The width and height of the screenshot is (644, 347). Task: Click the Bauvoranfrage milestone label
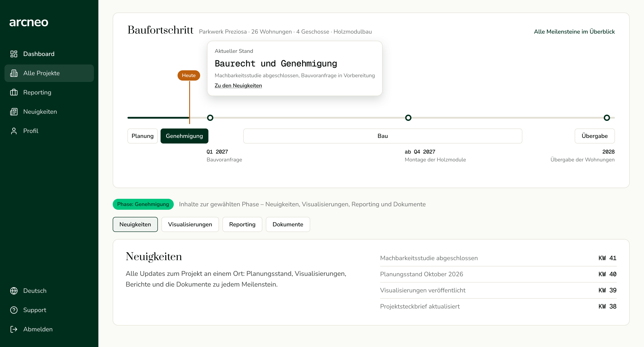pos(224,160)
